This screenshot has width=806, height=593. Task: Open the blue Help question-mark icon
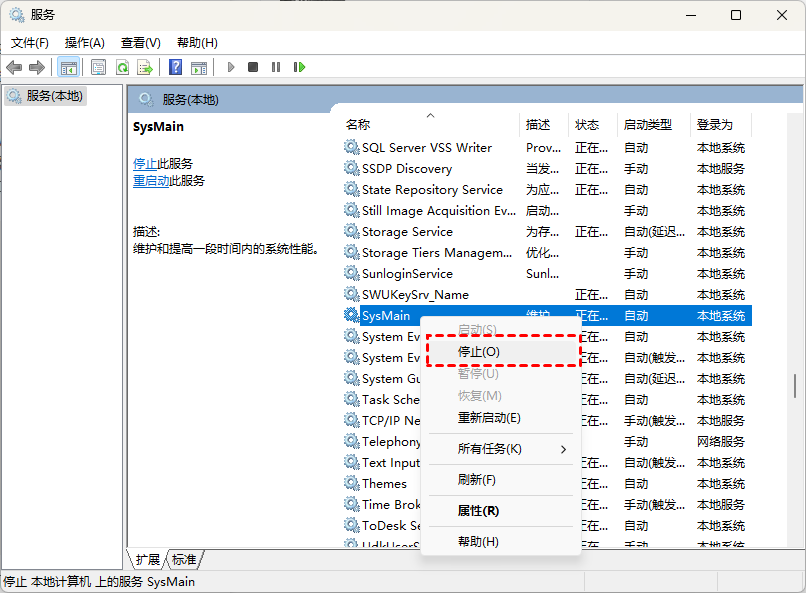click(176, 67)
